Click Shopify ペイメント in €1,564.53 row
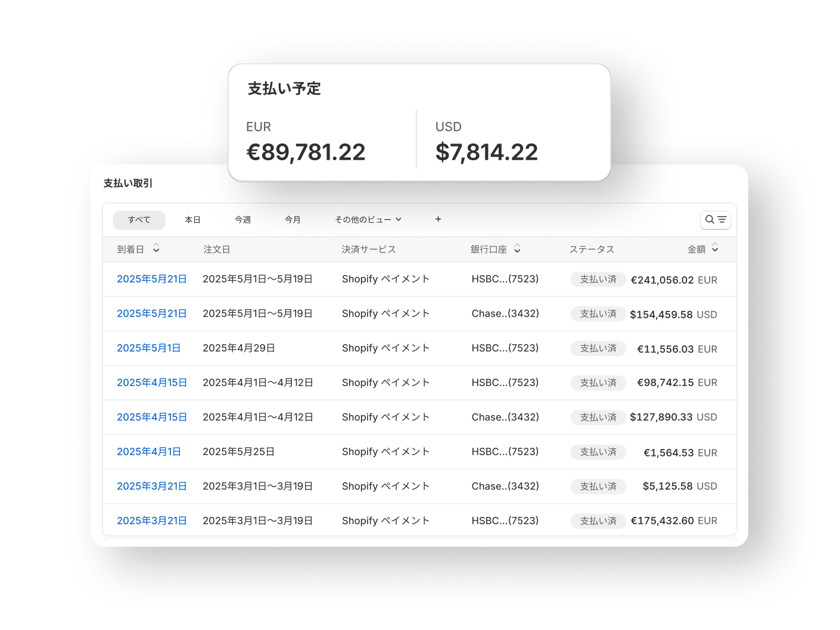The image size is (840, 630). [x=385, y=452]
